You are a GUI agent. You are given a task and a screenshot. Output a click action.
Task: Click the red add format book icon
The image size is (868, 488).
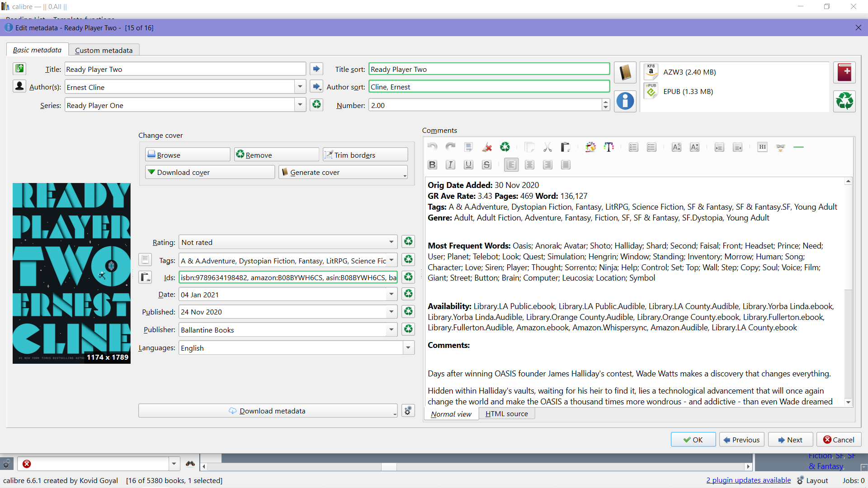pos(844,72)
